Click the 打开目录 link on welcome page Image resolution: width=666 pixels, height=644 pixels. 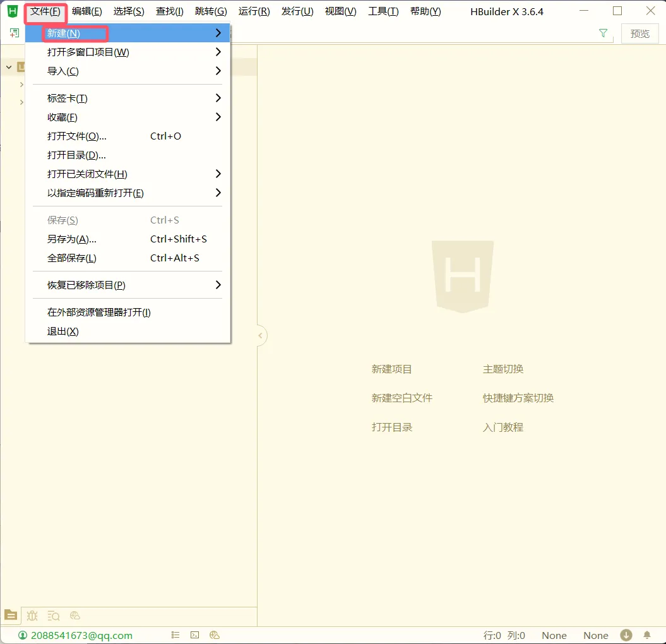click(x=391, y=427)
